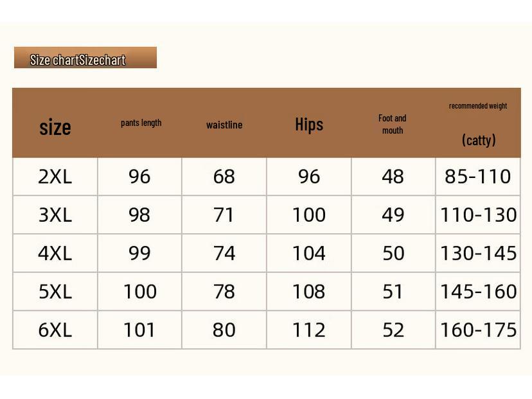Select the 160-175 weight range cell
The width and height of the screenshot is (532, 399).
point(478,330)
